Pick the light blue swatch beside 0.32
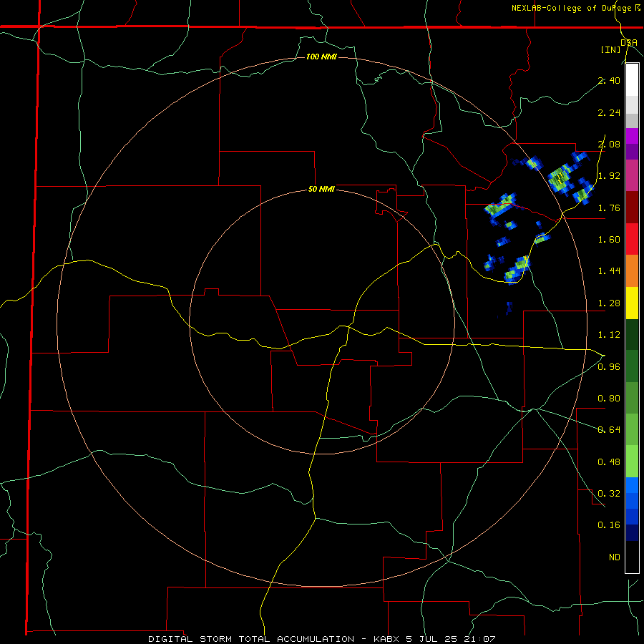Viewport: 644px width, 644px height. tap(632, 485)
